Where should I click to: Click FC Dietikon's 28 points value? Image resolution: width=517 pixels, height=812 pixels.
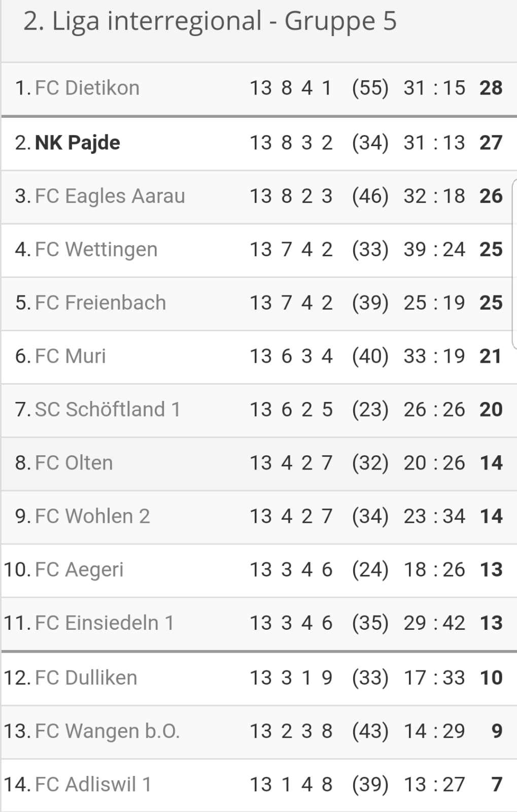click(x=491, y=88)
